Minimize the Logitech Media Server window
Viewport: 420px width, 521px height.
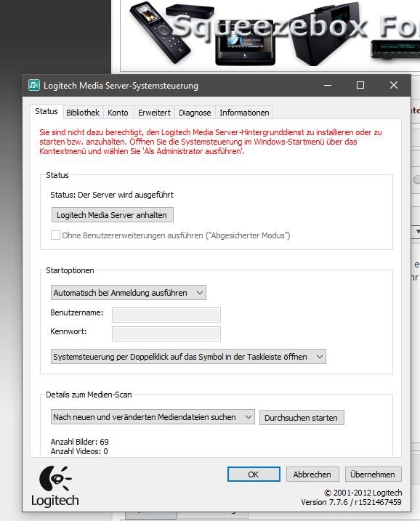(x=328, y=86)
